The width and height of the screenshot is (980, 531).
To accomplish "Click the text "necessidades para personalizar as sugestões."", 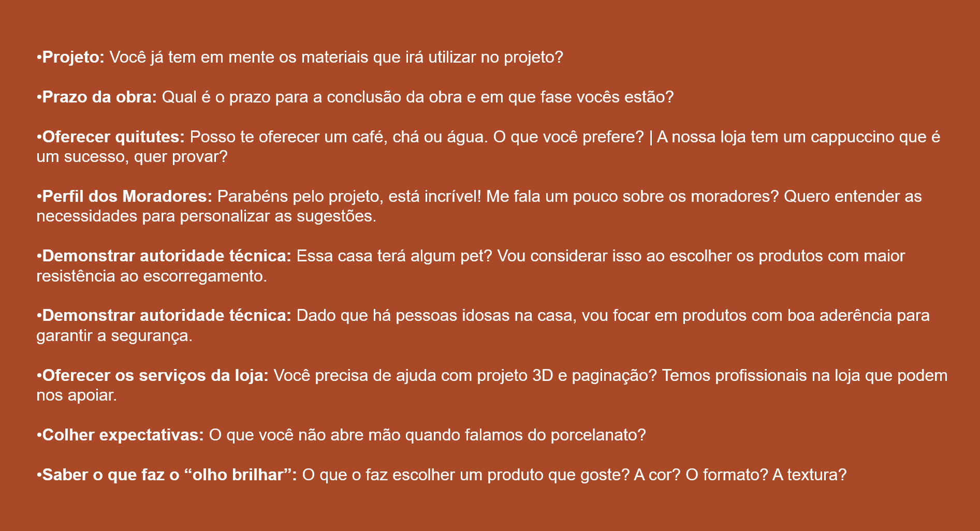I will [206, 216].
